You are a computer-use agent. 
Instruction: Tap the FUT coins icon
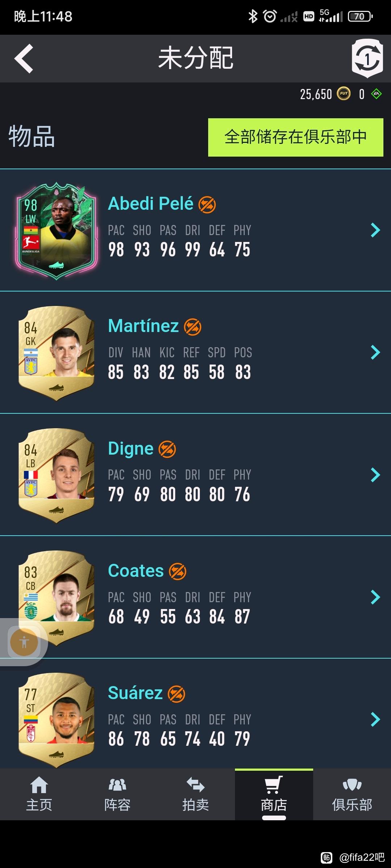(x=344, y=94)
